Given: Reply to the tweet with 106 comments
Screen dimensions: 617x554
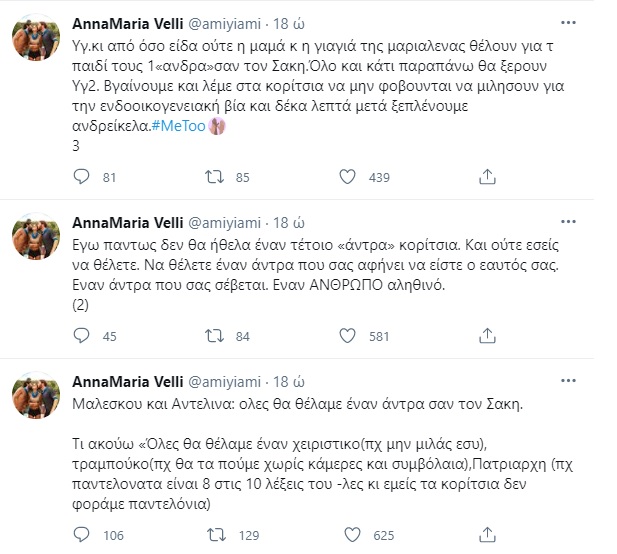Looking at the screenshot, I should (81, 535).
